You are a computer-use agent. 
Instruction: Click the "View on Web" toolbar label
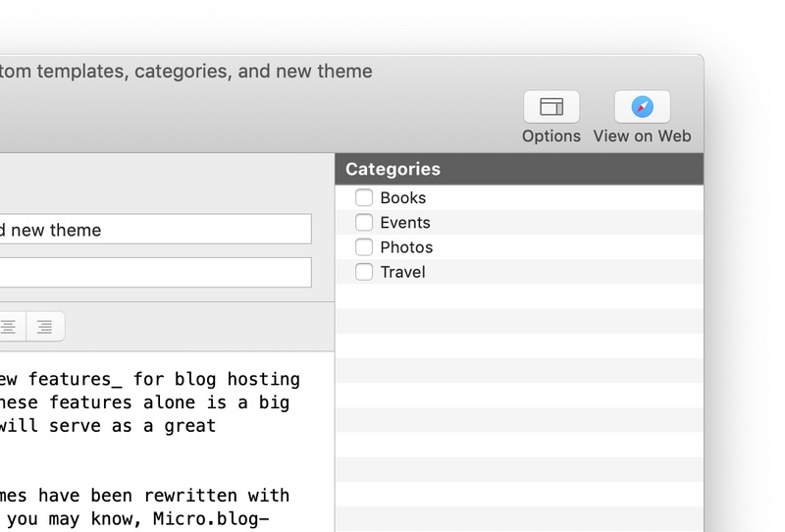643,136
